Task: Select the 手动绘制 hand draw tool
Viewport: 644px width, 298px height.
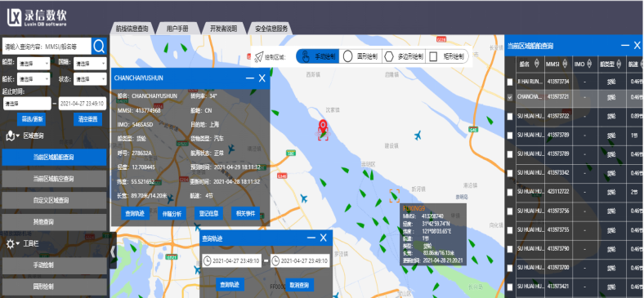Action: tap(317, 56)
